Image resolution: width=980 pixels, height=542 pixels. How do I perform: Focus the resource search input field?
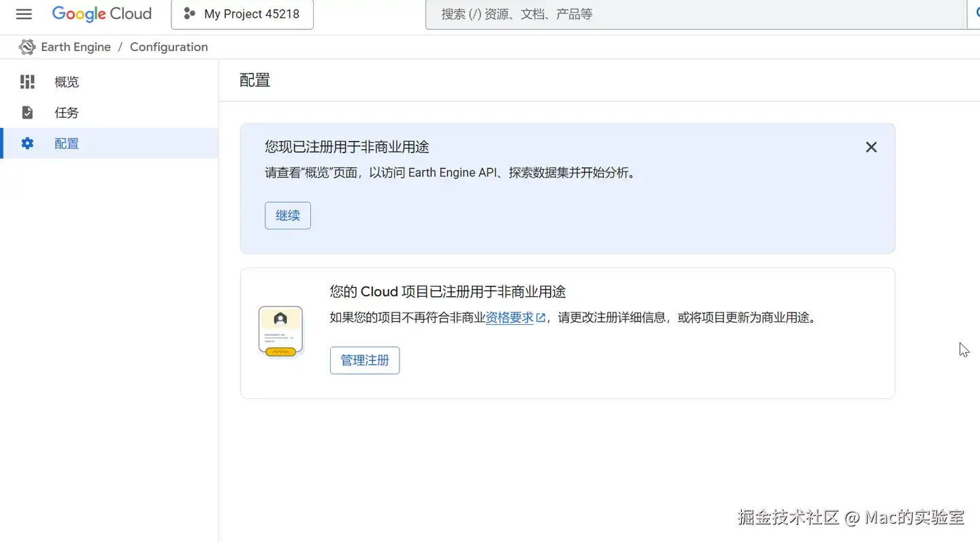(x=695, y=14)
